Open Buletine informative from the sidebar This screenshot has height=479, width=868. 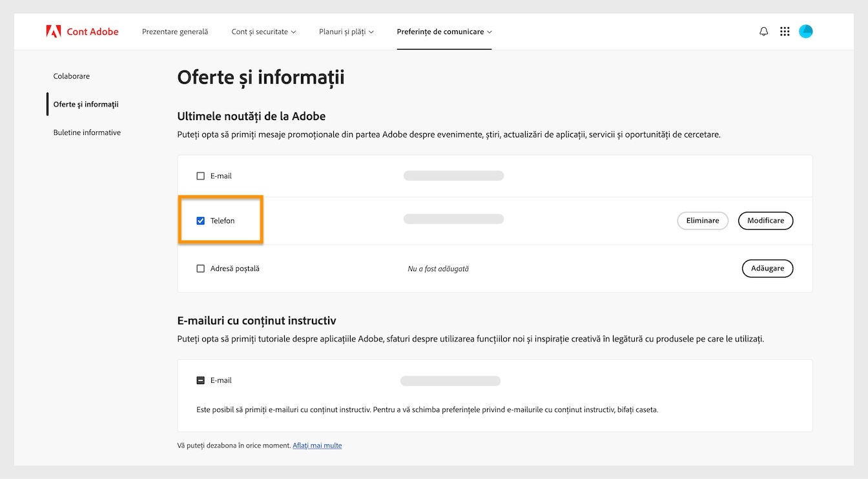(87, 132)
